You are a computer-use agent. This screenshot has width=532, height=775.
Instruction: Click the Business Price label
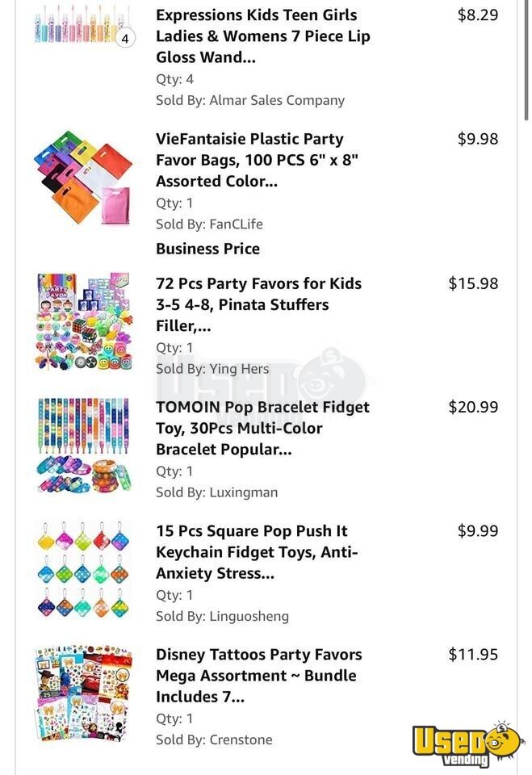[207, 249]
